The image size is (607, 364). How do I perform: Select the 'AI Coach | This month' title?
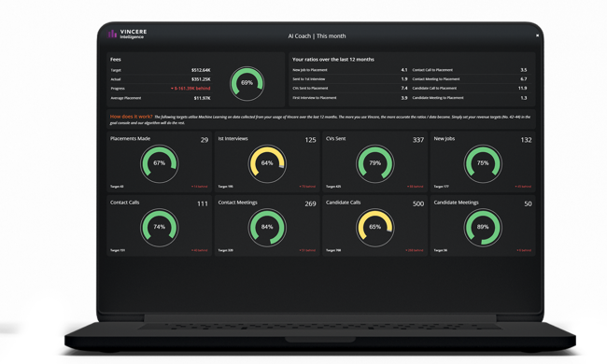pos(317,36)
